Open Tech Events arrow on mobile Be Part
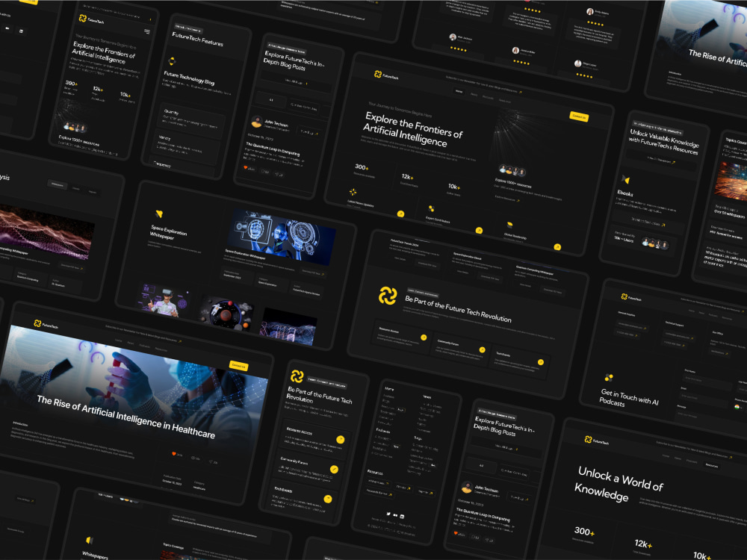The image size is (747, 560). 328,499
